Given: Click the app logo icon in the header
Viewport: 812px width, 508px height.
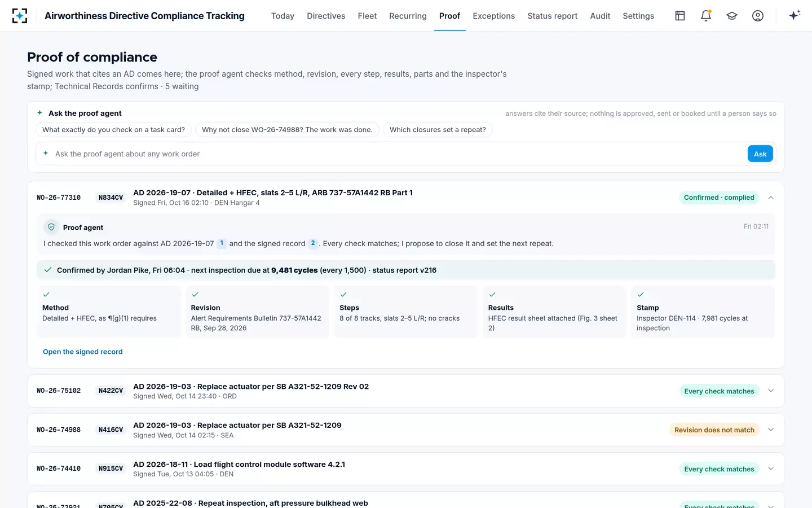Looking at the screenshot, I should (20, 16).
